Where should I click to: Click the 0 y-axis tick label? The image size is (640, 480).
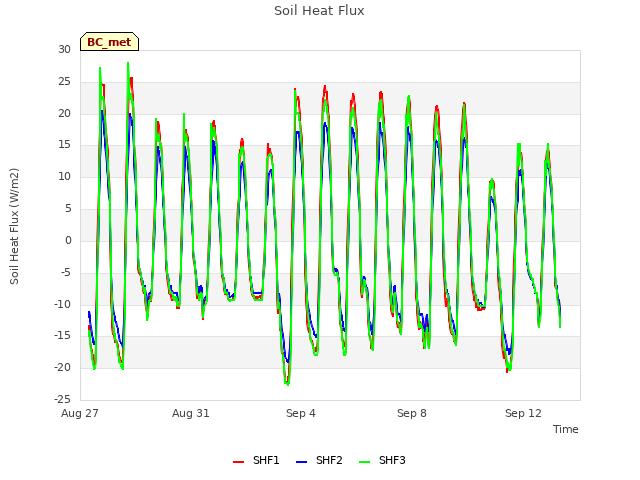(x=68, y=240)
